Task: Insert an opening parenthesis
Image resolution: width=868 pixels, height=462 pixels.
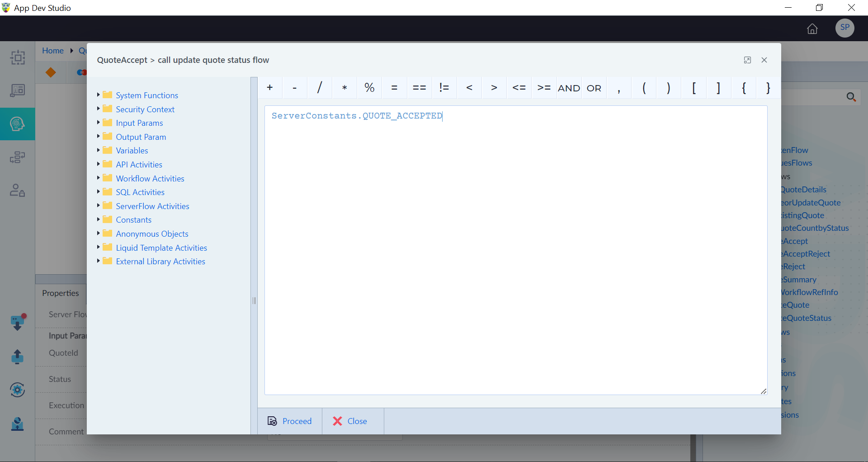Action: pos(644,88)
